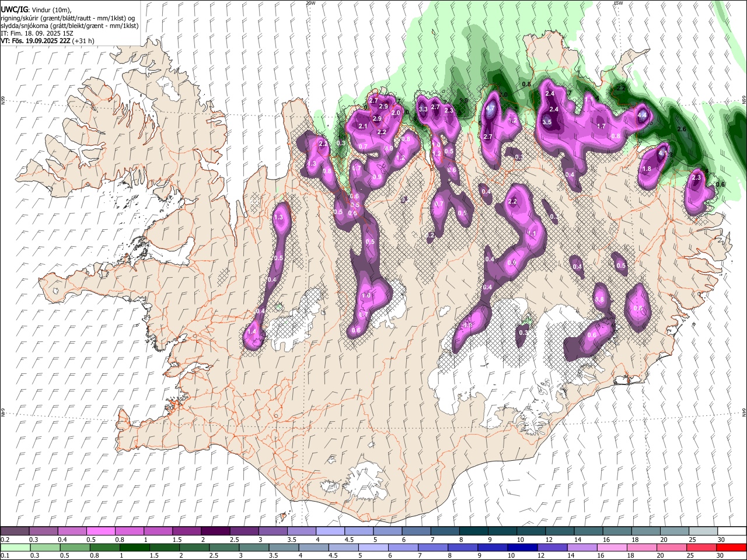Viewport: 747px width, 560px height.
Task: Pick the green 0.5–0.8 swatch in the bottom legend row
Action: click(x=75, y=548)
